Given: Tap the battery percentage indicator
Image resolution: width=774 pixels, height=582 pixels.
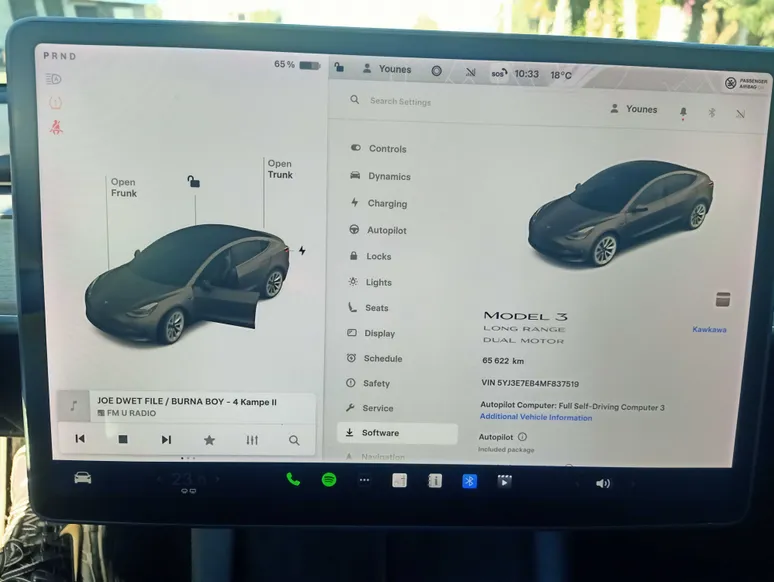Looking at the screenshot, I should [297, 65].
